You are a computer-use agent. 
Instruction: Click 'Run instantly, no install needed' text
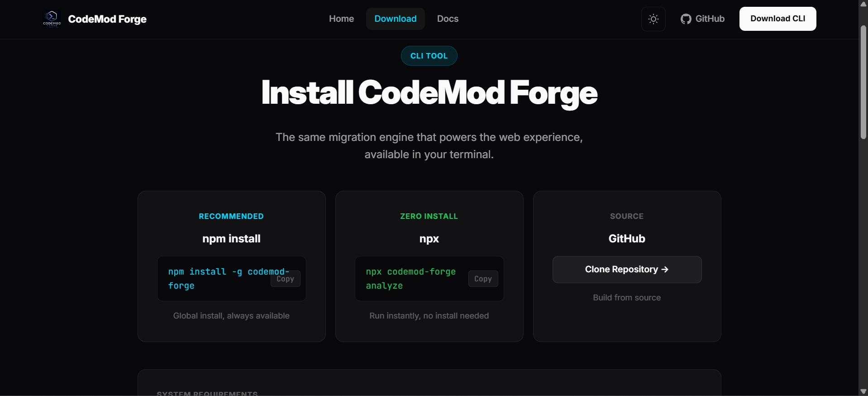[429, 316]
